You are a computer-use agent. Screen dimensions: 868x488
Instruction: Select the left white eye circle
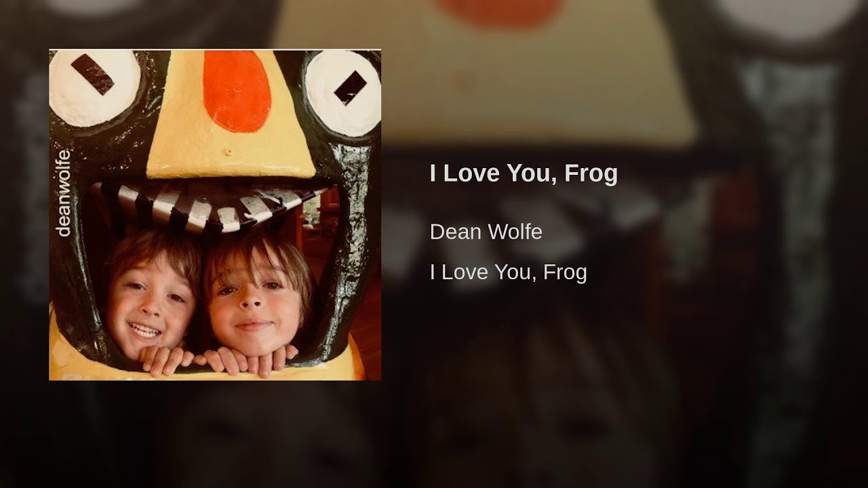94,87
